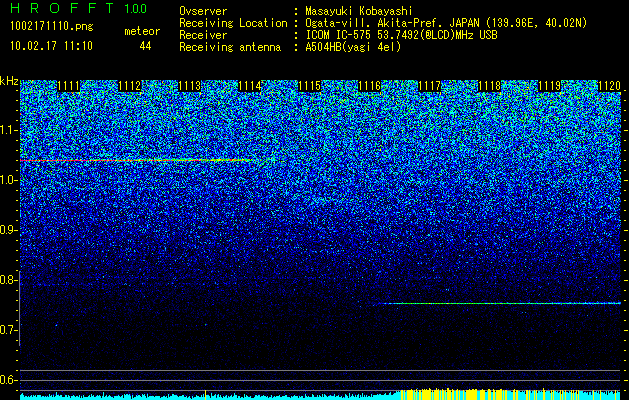Image resolution: width=629 pixels, height=400 pixels.
Task: Click the 1118 time marker
Action: click(490, 86)
